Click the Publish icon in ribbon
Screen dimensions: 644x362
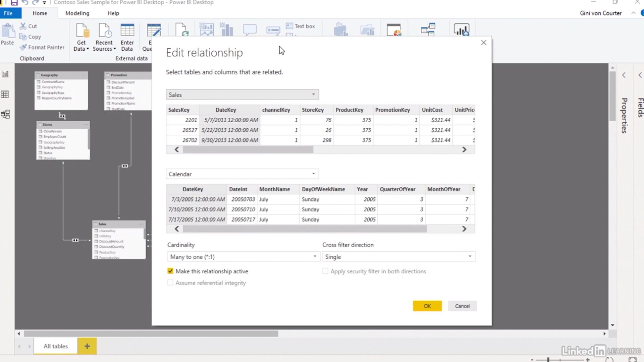[462, 29]
